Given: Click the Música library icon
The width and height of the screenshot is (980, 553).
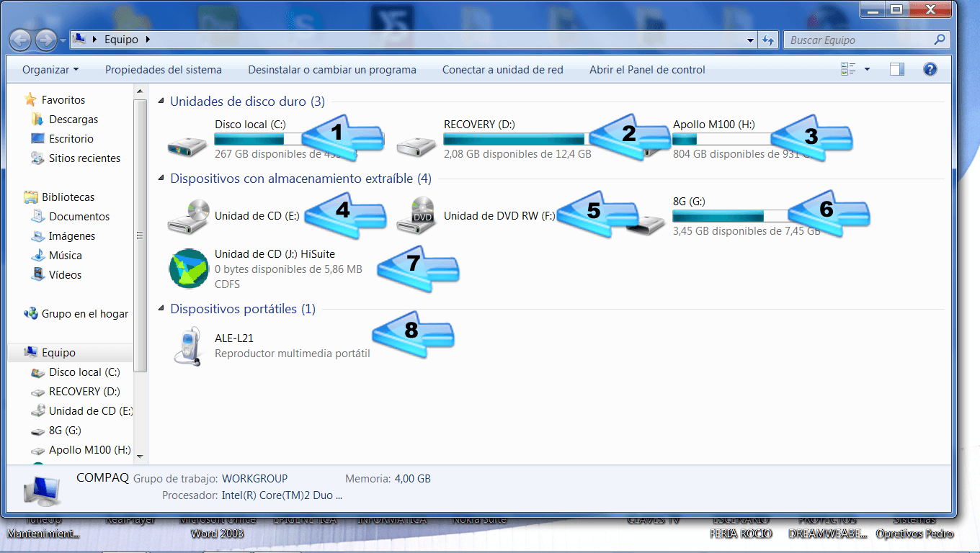Looking at the screenshot, I should (37, 255).
